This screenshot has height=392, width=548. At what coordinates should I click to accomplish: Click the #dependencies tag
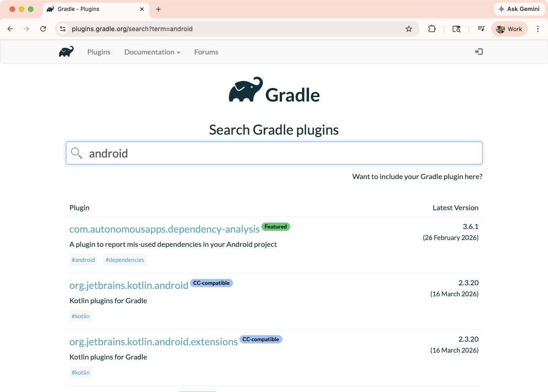tap(125, 260)
